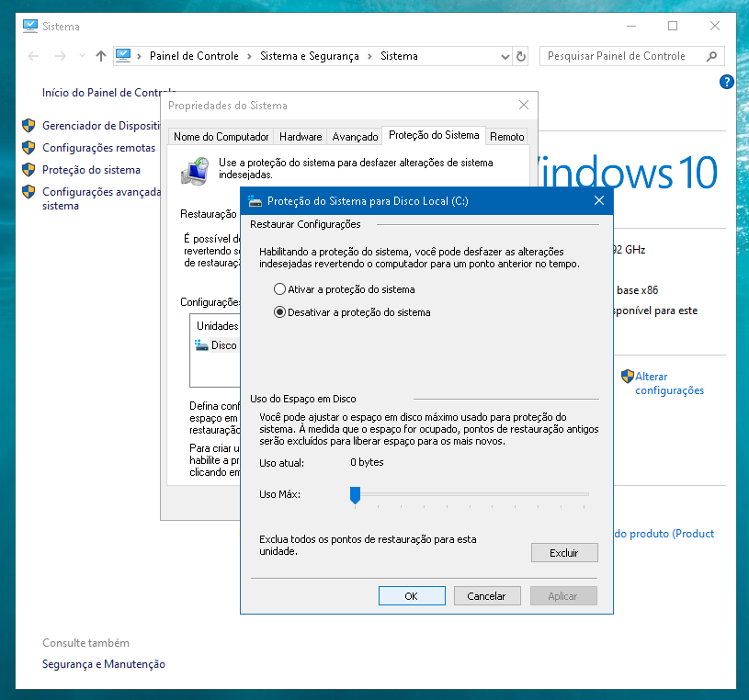Viewport: 749px width, 700px height.
Task: Click the shield icon beside Proteção do sistema
Action: tap(28, 170)
